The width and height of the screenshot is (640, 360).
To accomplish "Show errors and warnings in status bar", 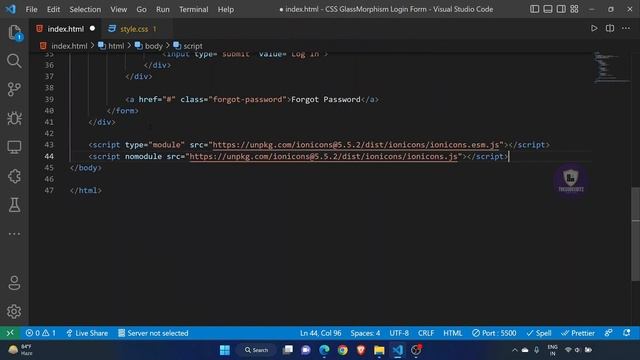I will [40, 333].
